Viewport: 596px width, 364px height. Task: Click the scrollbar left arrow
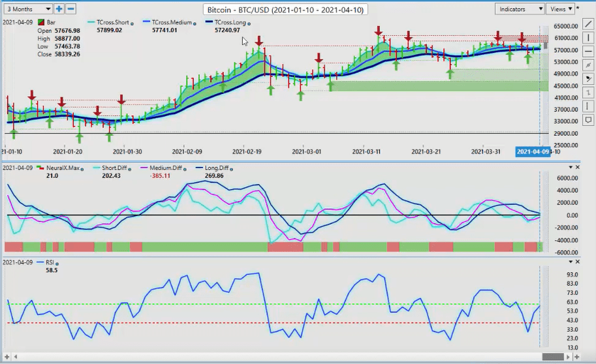16,357
